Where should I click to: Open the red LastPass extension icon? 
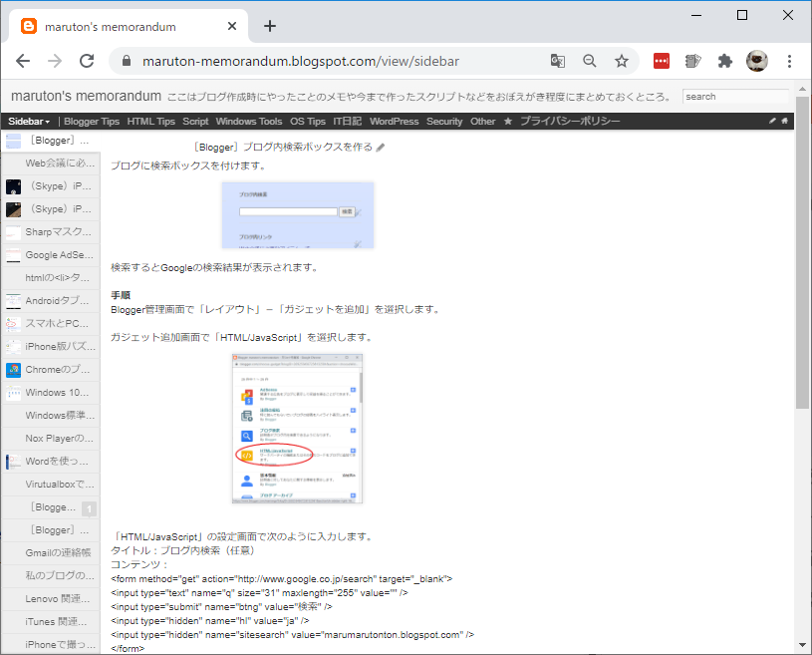662,61
